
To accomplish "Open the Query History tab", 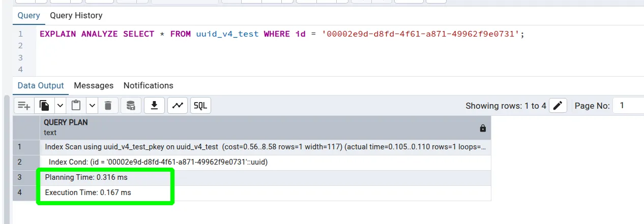I will click(76, 16).
